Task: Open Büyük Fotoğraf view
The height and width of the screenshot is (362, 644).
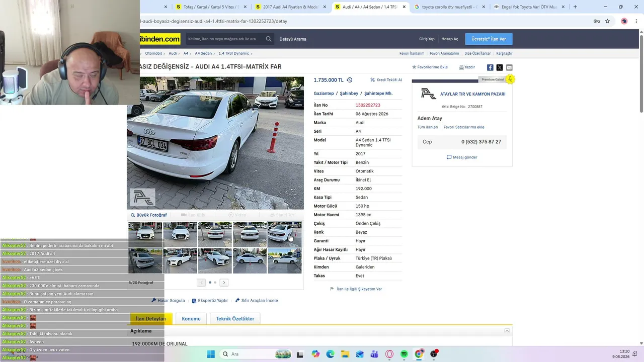Action: pyautogui.click(x=148, y=215)
